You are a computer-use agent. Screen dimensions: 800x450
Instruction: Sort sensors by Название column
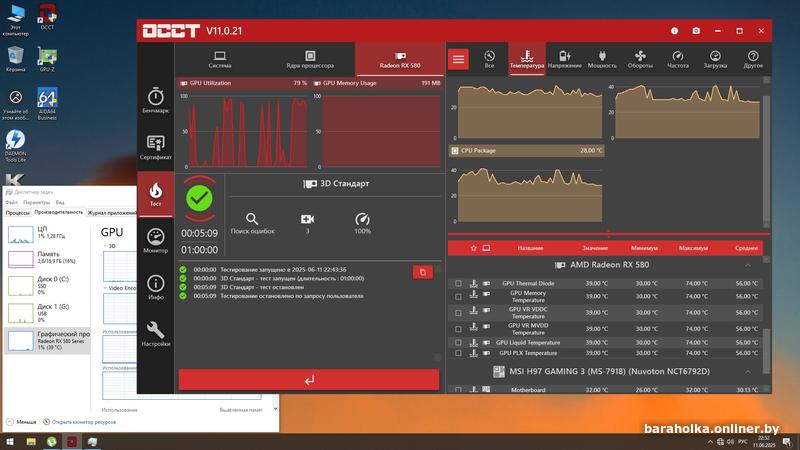pyautogui.click(x=530, y=248)
